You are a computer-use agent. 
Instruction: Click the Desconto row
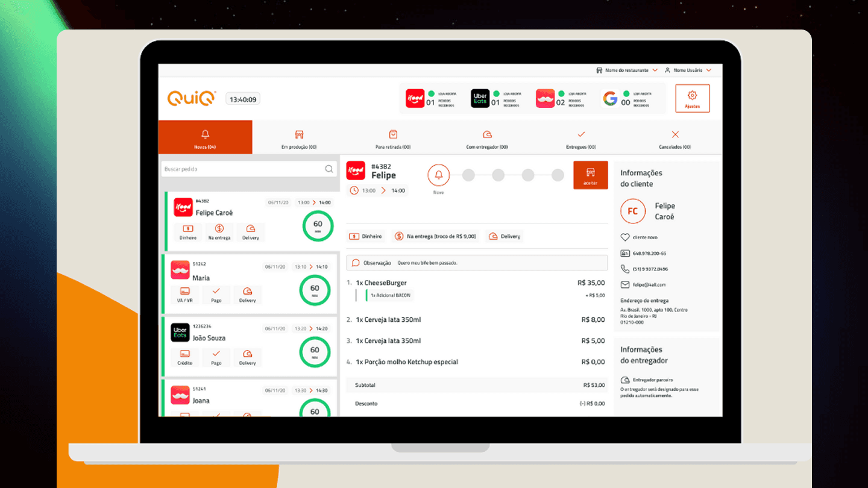pos(477,404)
